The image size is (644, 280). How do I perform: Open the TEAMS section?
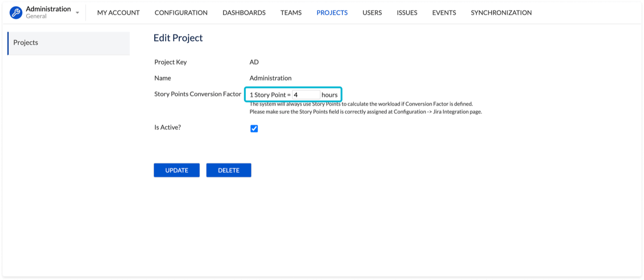[291, 13]
